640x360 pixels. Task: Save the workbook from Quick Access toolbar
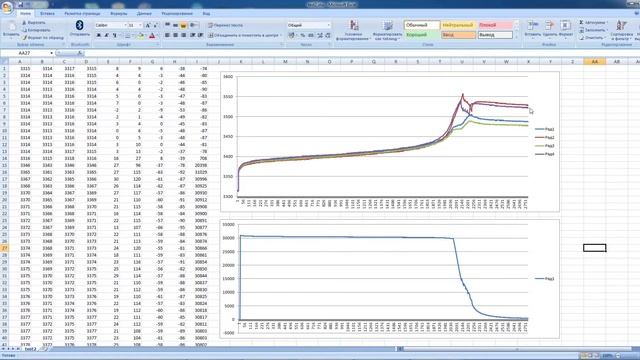point(20,4)
